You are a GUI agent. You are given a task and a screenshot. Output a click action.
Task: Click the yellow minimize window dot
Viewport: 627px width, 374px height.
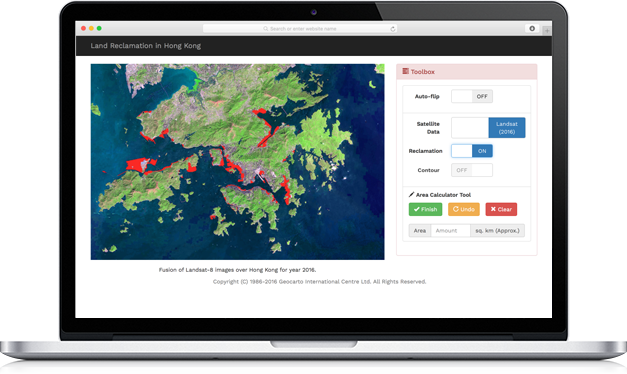pyautogui.click(x=91, y=28)
